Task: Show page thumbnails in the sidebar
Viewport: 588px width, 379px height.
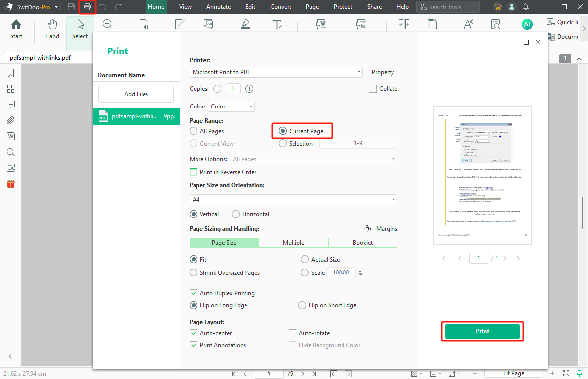Action: point(10,89)
